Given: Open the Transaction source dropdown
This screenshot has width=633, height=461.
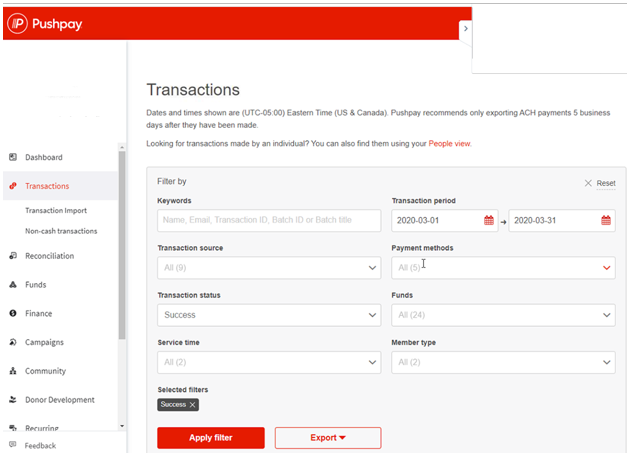Looking at the screenshot, I should 269,268.
